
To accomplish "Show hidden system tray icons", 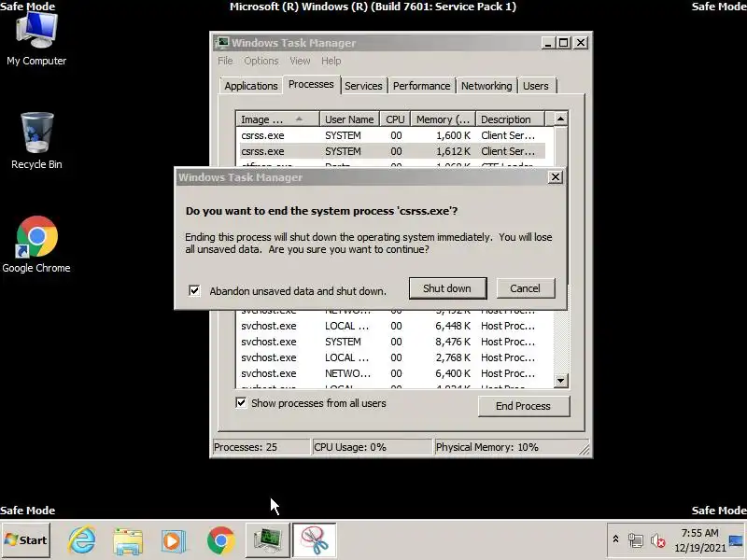I will 615,539.
